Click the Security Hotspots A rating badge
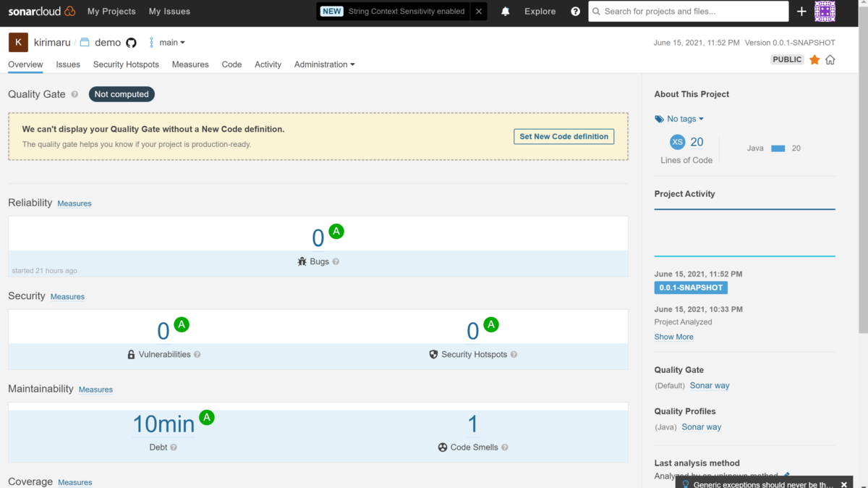Screen dimensions: 868x488 click(x=491, y=324)
